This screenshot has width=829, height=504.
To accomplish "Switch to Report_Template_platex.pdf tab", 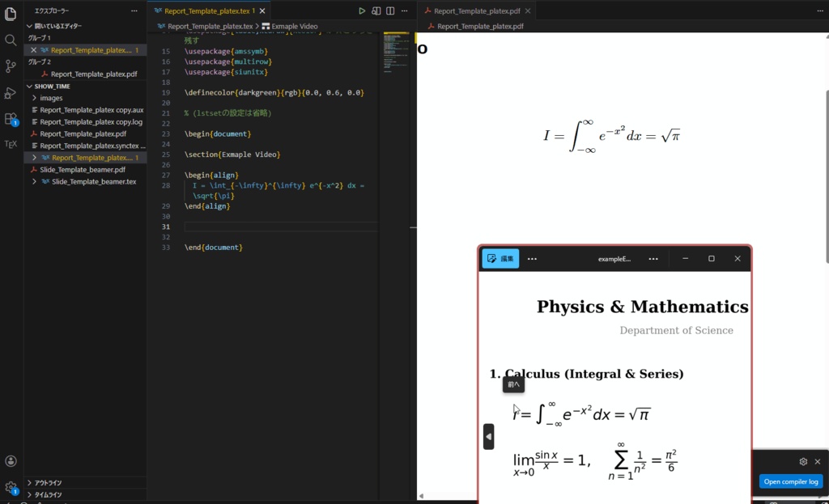I will tap(477, 11).
